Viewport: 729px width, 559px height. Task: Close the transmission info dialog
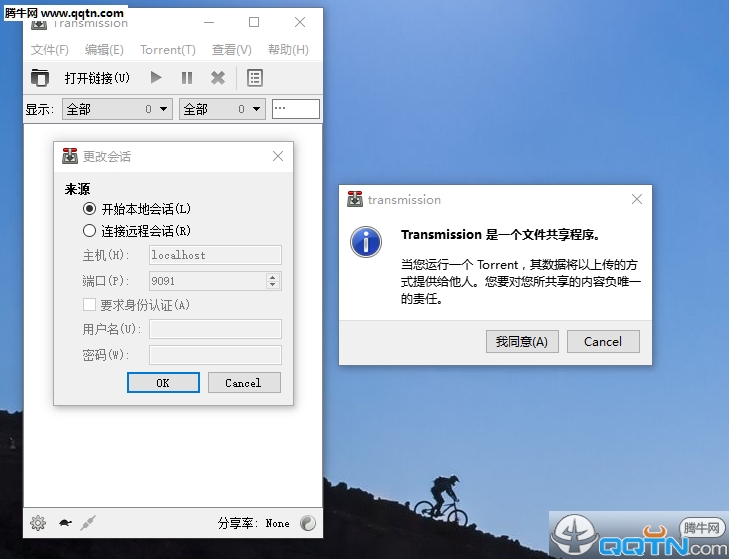pos(637,199)
